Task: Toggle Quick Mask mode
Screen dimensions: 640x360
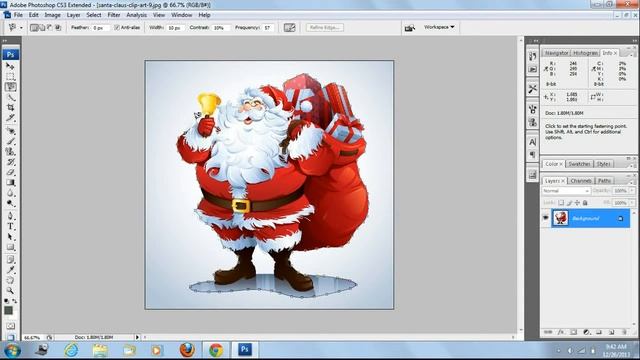Action: [x=10, y=326]
